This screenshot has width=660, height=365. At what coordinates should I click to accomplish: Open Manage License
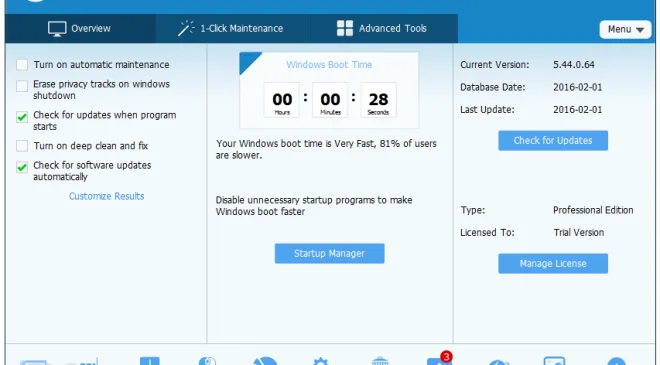click(553, 264)
